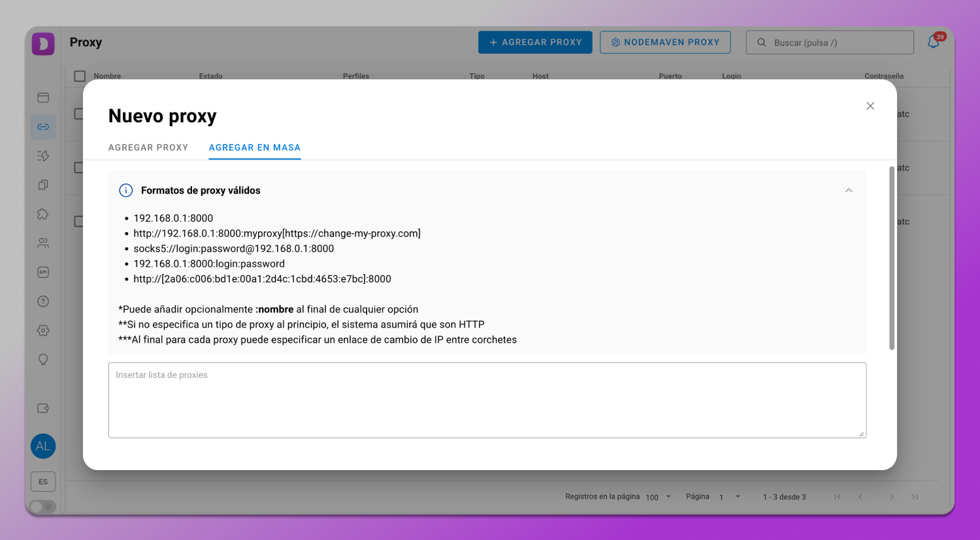Click the NodeMaven Proxy button
The width and height of the screenshot is (980, 540).
coord(665,42)
